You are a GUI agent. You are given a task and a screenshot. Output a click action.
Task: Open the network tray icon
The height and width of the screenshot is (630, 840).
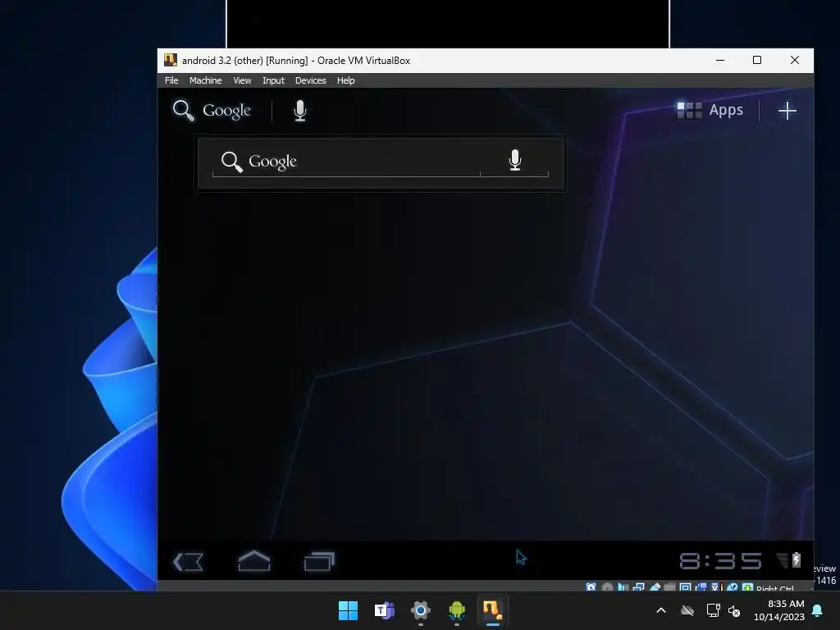713,610
